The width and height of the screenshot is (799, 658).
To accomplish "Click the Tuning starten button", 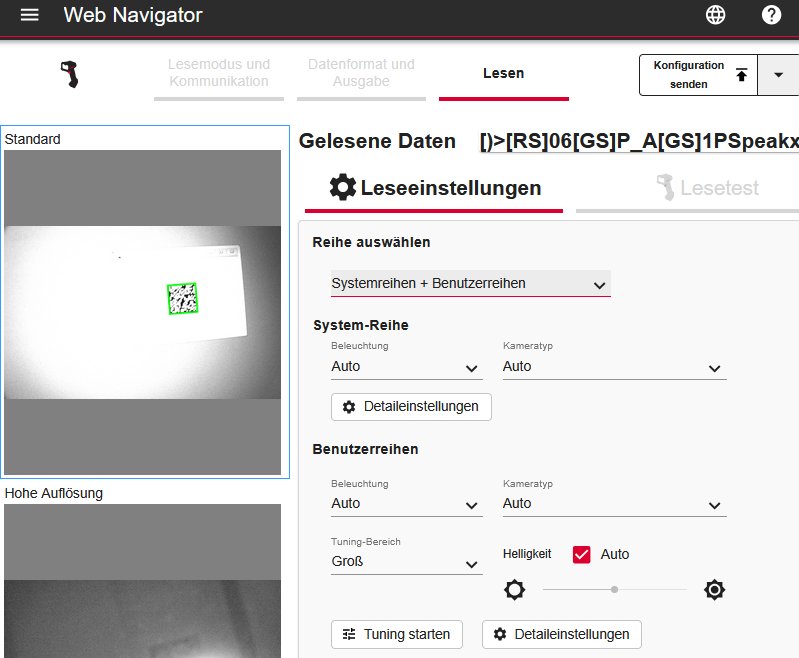I will pos(397,634).
